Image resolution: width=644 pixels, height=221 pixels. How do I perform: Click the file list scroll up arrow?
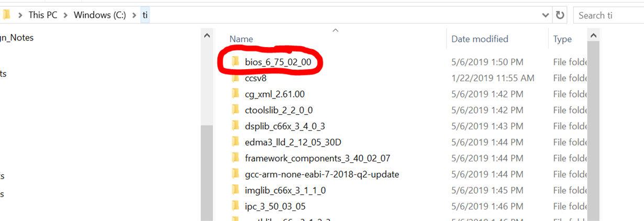[593, 36]
